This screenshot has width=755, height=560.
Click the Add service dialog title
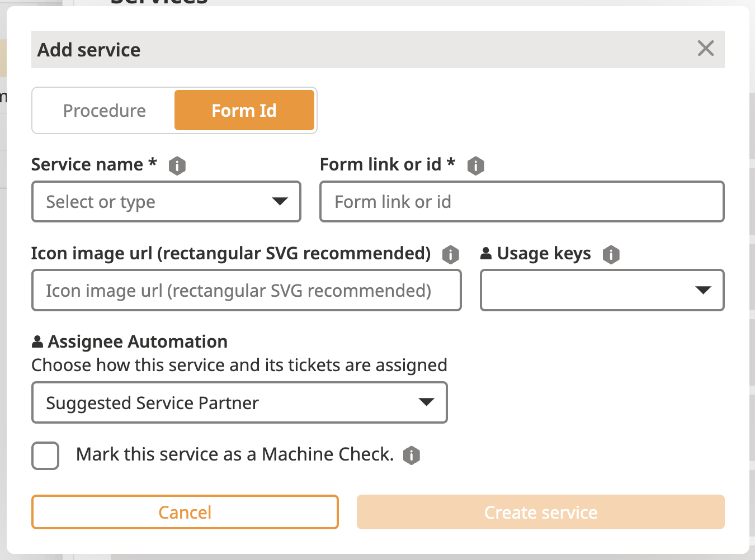(x=89, y=50)
